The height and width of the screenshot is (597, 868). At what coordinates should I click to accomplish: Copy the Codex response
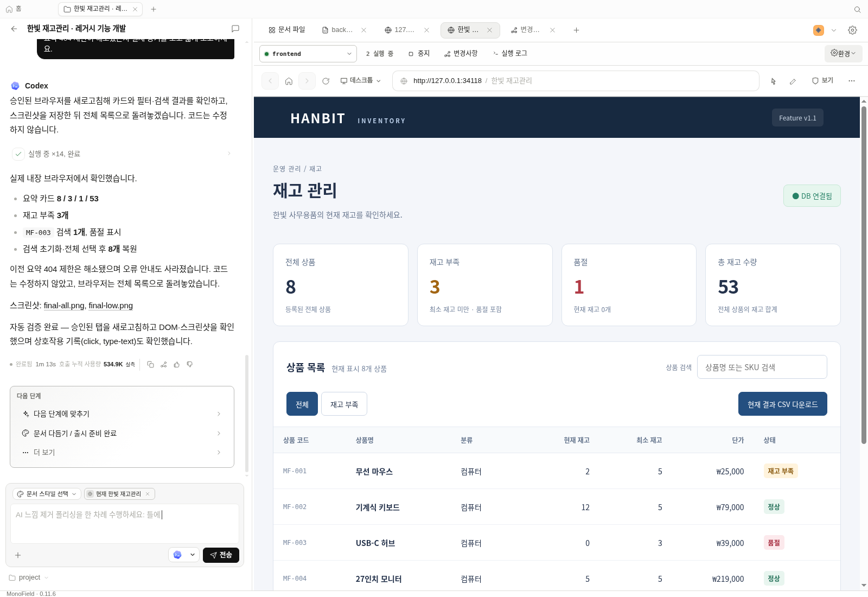pyautogui.click(x=150, y=364)
